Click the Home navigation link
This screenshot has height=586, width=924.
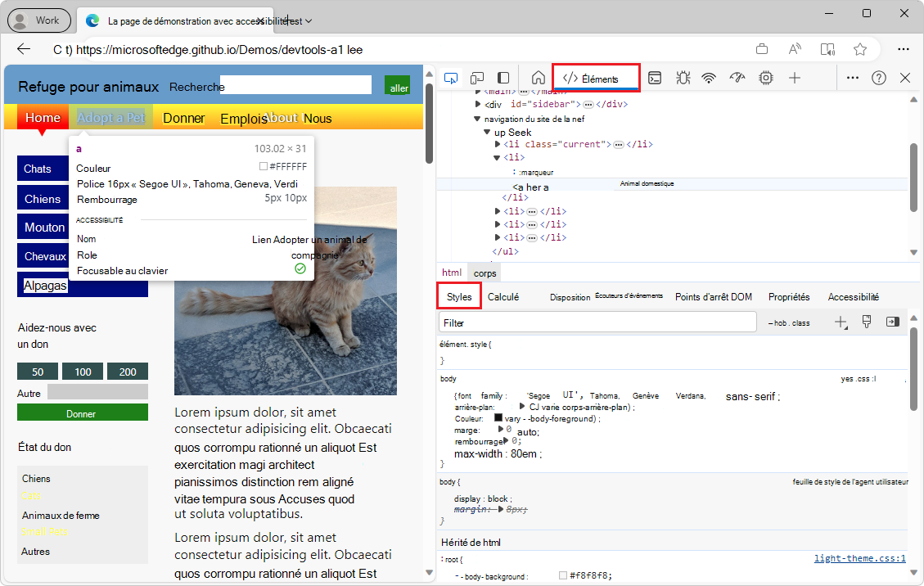(x=43, y=117)
